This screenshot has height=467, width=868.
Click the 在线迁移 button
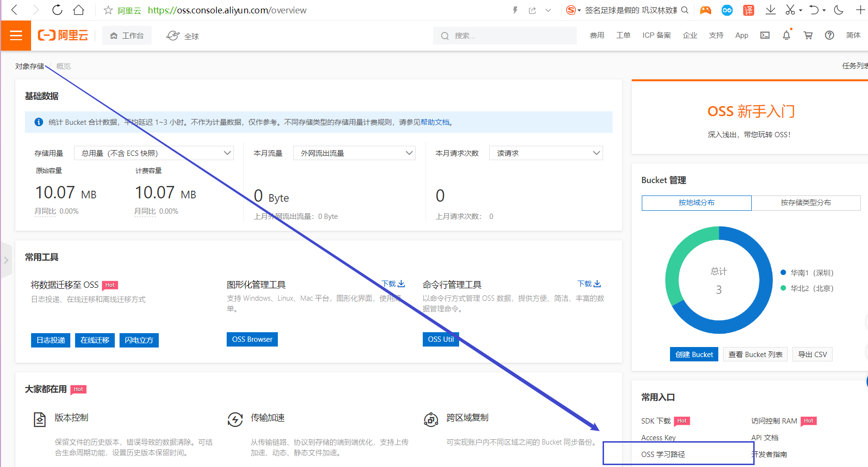pyautogui.click(x=95, y=340)
